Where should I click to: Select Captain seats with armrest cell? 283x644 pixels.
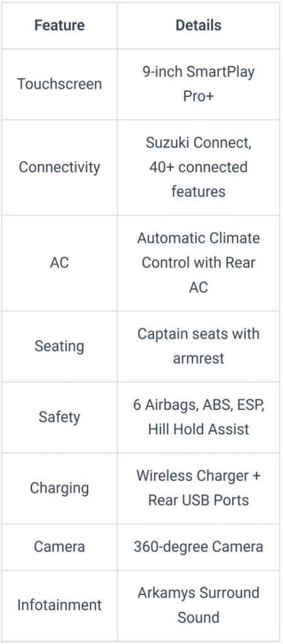(x=198, y=347)
